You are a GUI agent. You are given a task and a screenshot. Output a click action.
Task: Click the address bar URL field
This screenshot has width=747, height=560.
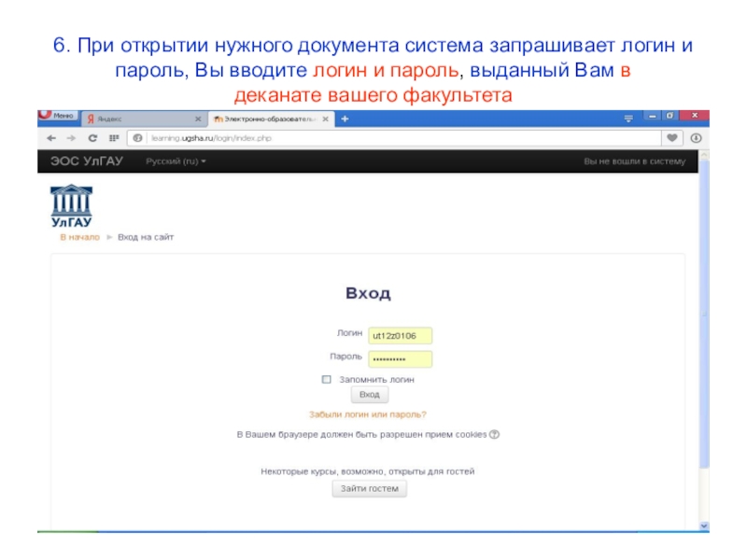tap(373, 137)
